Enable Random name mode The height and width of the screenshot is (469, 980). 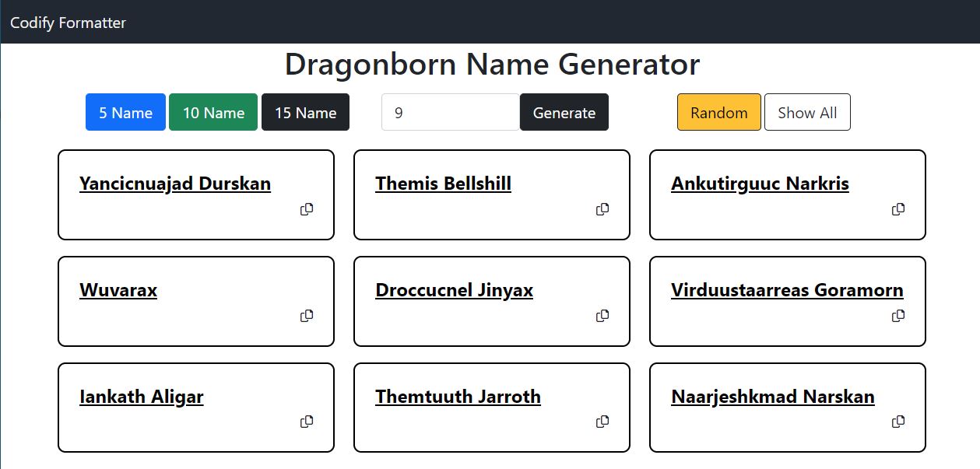coord(718,112)
